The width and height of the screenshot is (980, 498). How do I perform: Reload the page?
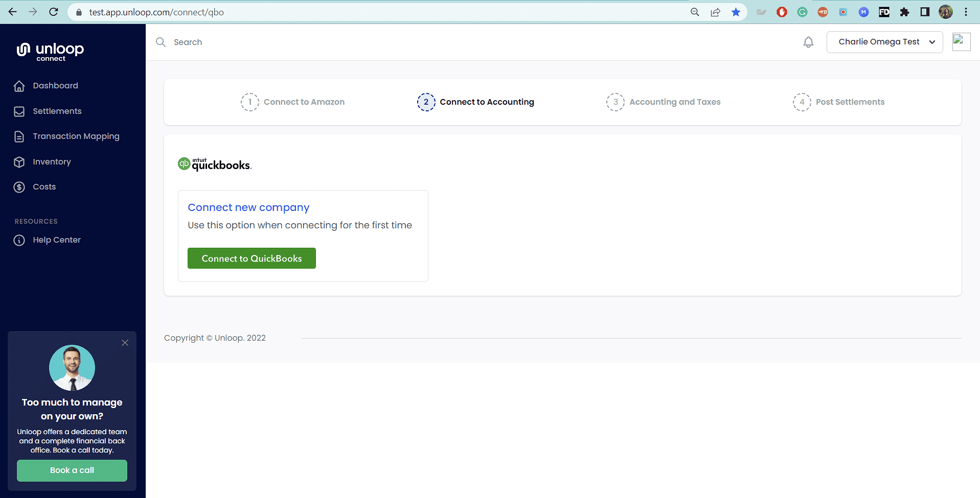click(54, 12)
